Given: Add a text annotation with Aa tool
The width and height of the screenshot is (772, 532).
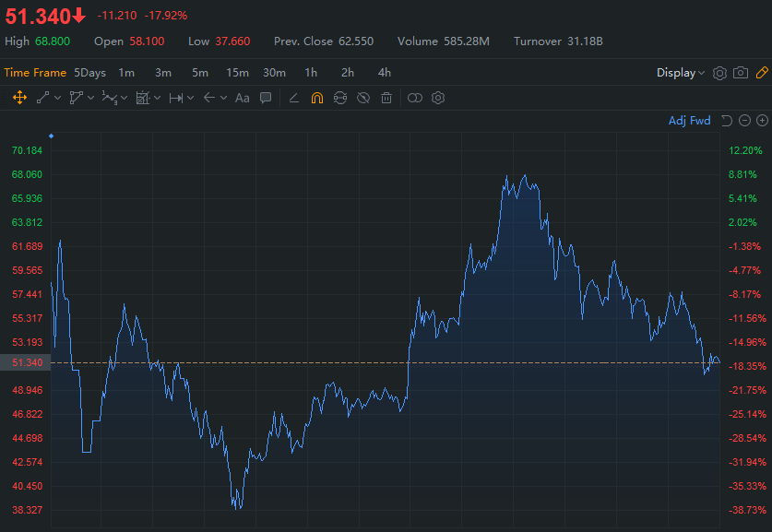Looking at the screenshot, I should click(242, 98).
